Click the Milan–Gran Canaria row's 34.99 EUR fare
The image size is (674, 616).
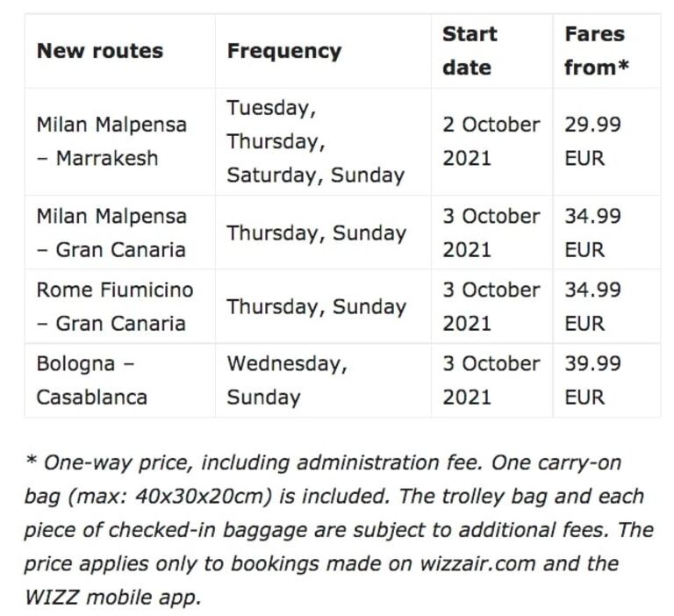592,233
